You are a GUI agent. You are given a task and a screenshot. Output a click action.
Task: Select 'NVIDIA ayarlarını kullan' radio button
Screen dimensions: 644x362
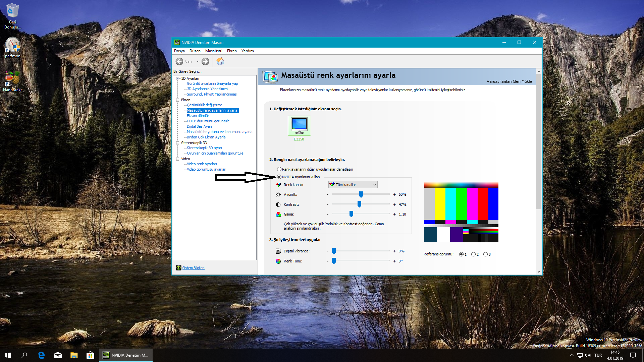pos(279,177)
